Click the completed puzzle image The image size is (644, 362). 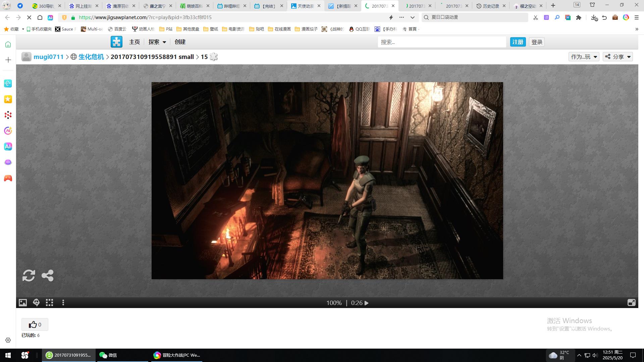click(327, 180)
